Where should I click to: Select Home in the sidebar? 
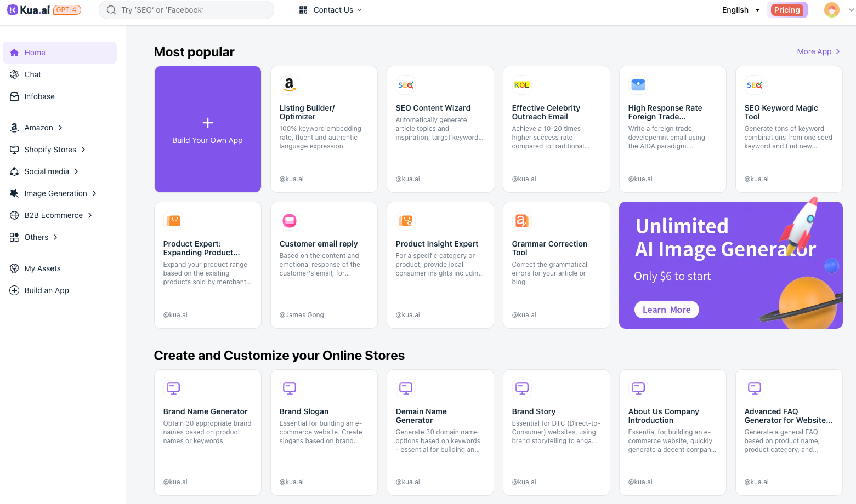coord(35,53)
